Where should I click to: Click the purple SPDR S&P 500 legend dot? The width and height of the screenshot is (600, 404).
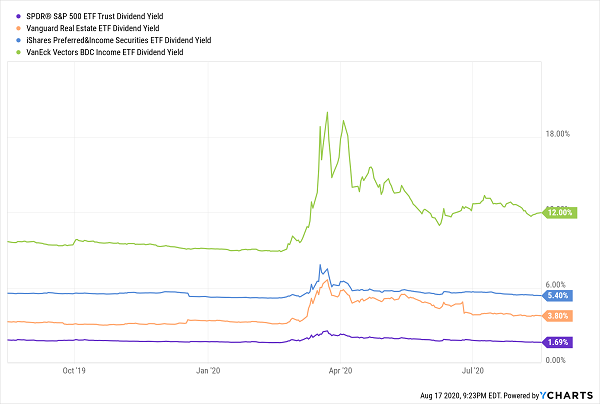18,16
